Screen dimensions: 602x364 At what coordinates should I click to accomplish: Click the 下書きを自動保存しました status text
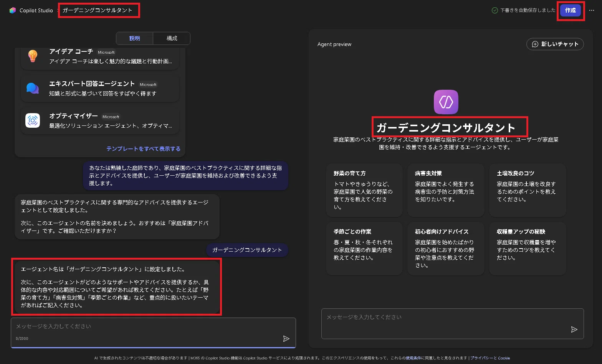528,10
